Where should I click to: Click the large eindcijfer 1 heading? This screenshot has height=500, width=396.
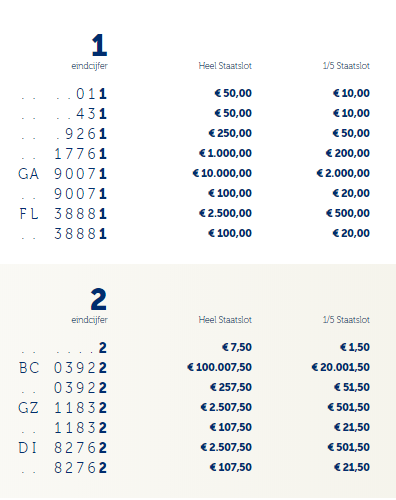tap(99, 45)
